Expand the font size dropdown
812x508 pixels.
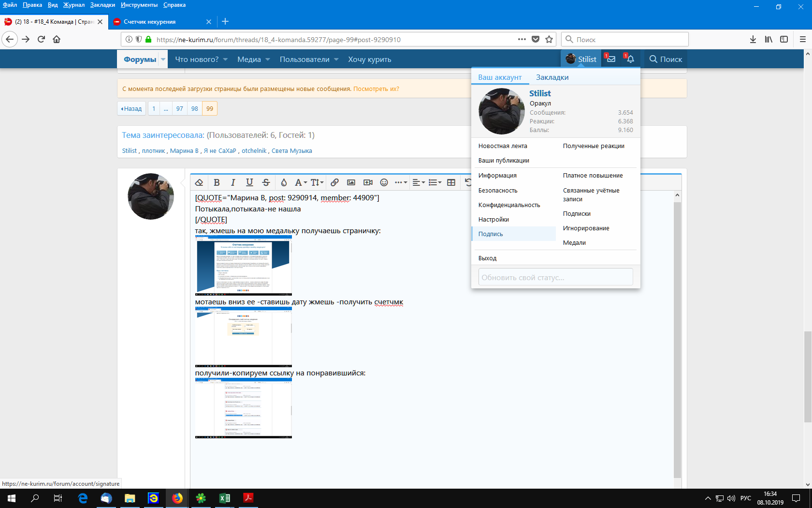(317, 182)
